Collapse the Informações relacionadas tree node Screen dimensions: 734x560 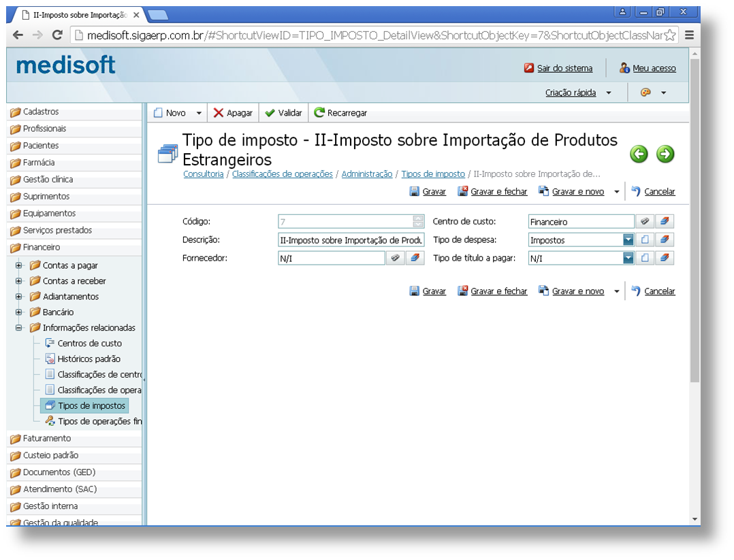19,327
